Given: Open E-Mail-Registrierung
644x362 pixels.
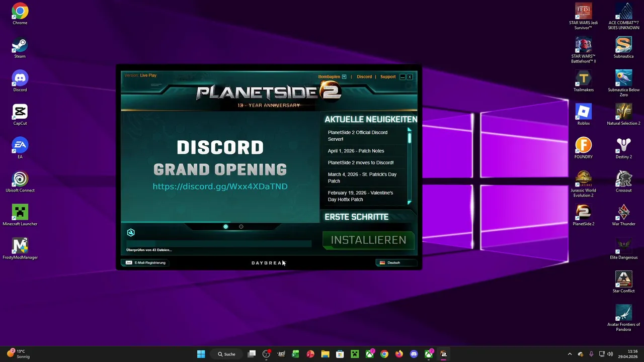Looking at the screenshot, I should [145, 262].
